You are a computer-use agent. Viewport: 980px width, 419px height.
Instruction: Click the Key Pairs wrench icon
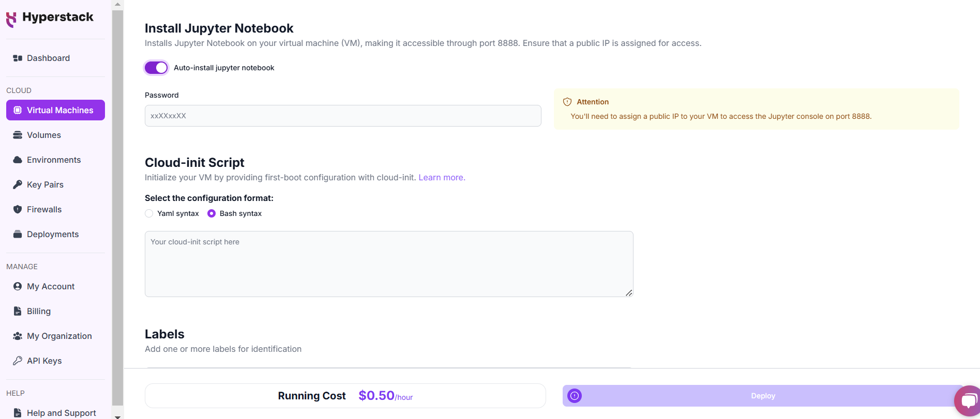click(x=17, y=184)
